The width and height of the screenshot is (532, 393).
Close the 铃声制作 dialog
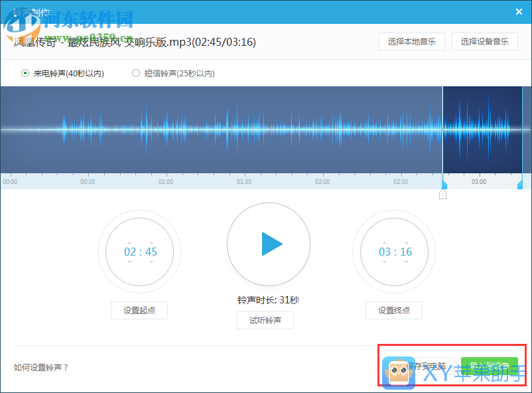[x=519, y=11]
